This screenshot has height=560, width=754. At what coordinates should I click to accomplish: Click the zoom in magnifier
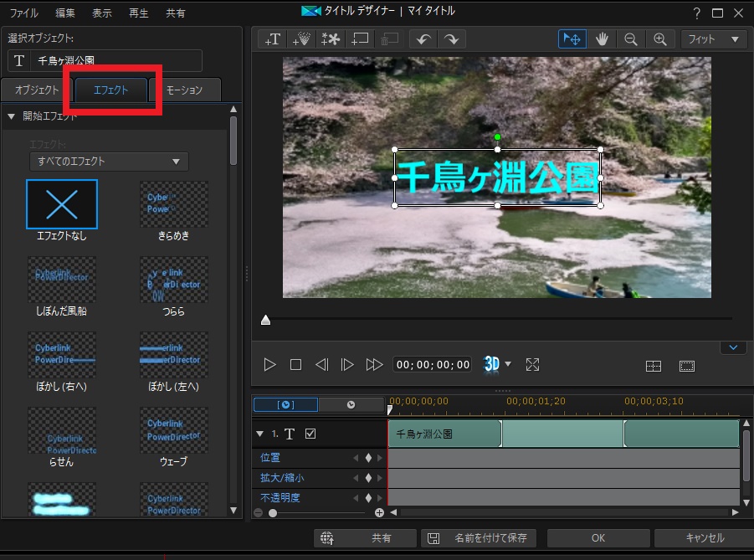pos(660,39)
